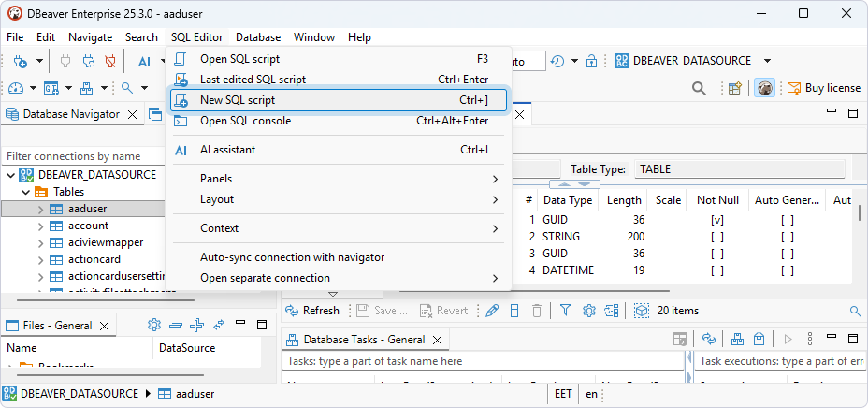Click the Files panel gear icon
Image resolution: width=868 pixels, height=408 pixels.
click(x=154, y=325)
